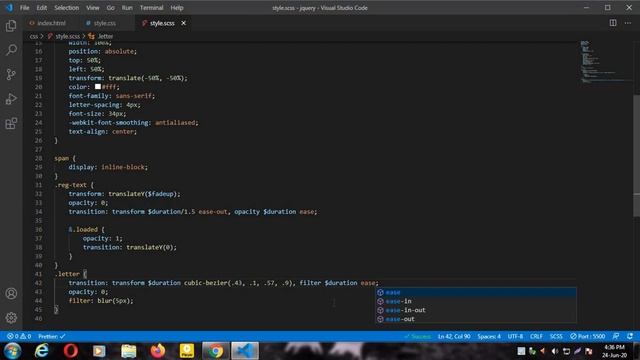Switch to the index.html tab

[51, 23]
